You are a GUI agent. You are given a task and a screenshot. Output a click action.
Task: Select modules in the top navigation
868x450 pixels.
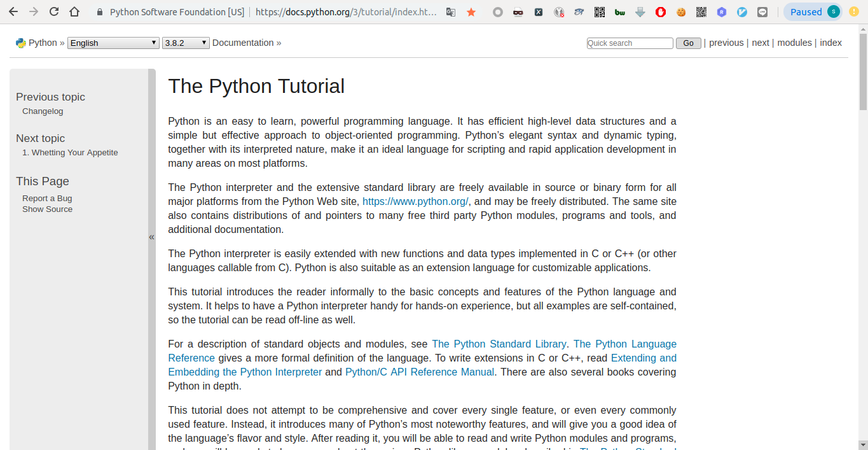tap(794, 43)
